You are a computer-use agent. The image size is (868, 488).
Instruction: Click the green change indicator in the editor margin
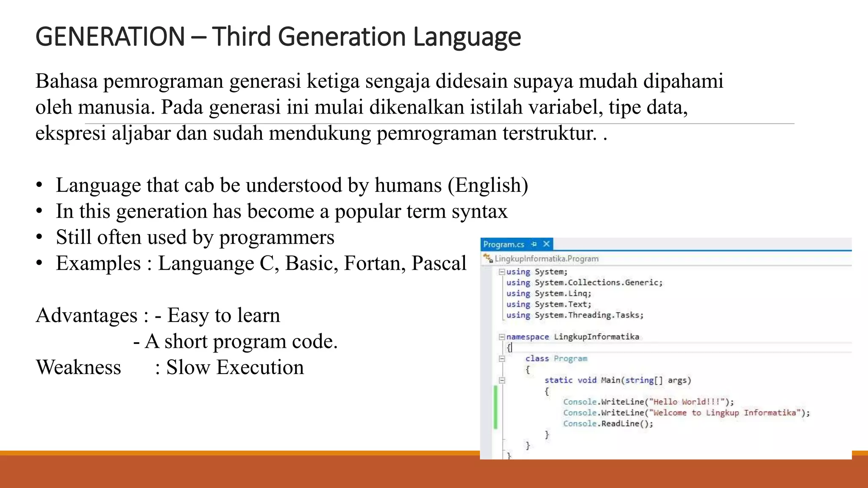point(495,408)
